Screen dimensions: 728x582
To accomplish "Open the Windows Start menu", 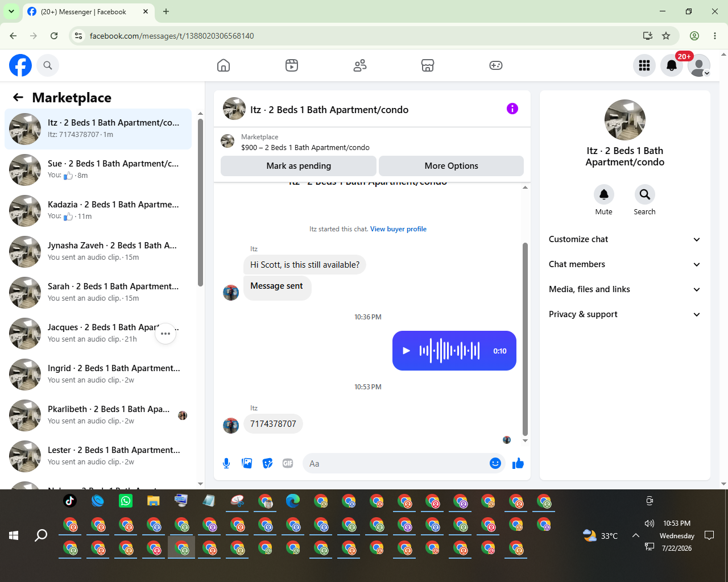I will click(14, 535).
